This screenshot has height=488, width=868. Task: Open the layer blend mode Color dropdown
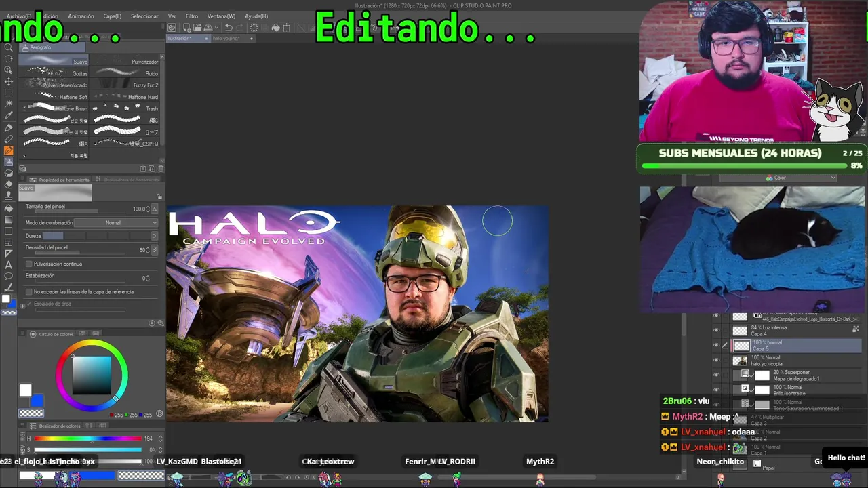coord(778,178)
